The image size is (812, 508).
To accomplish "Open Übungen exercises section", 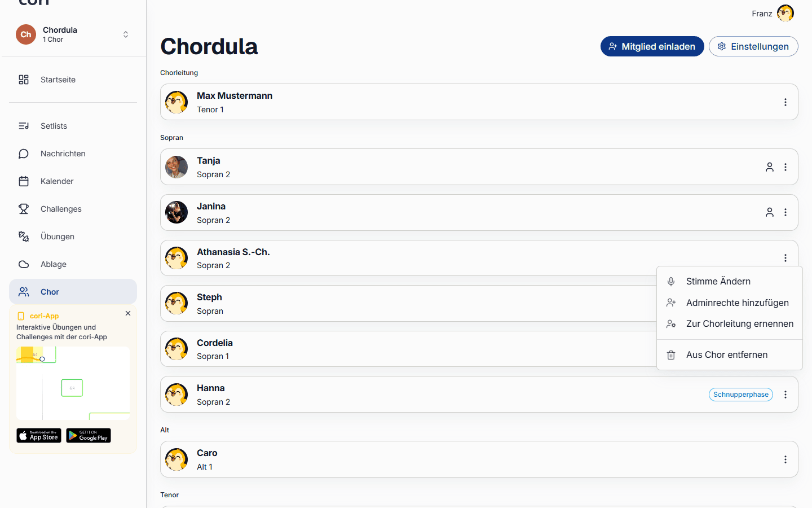I will pyautogui.click(x=73, y=237).
